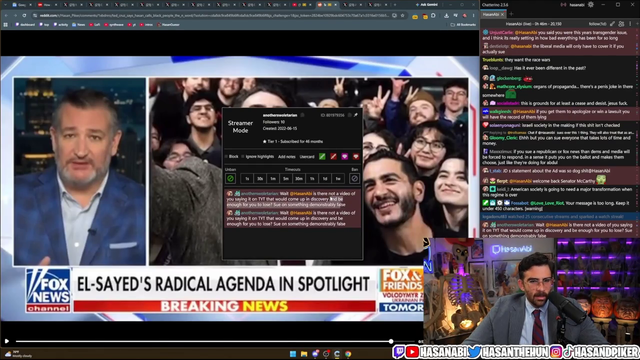Open the browser apps grid icon
Screen dimensions: 640x360
point(6,24)
